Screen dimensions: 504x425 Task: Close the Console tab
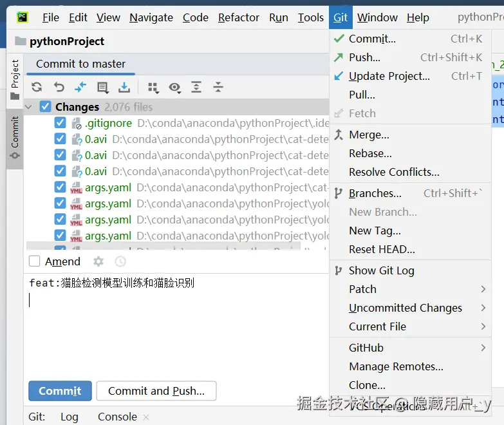[146, 417]
